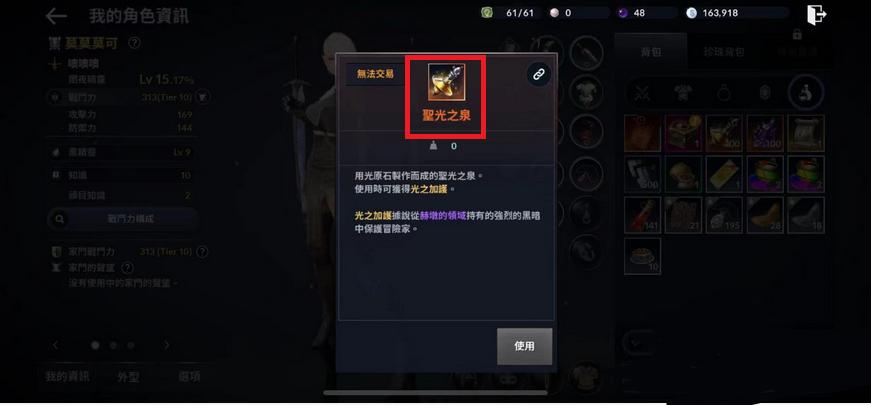Open the 外型 tab
The image size is (871, 405).
[128, 377]
